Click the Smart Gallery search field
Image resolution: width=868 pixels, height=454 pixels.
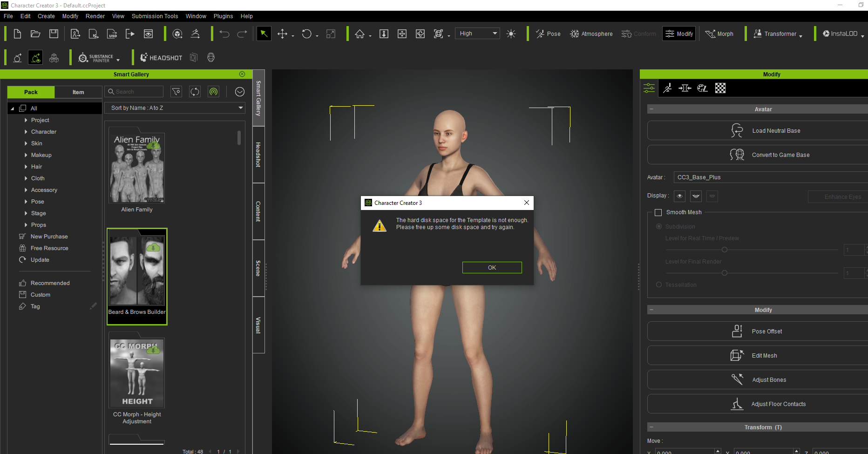pos(134,92)
